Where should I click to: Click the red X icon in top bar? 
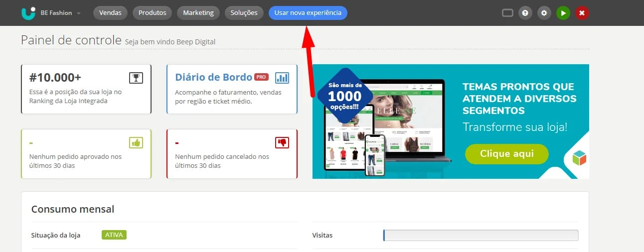tap(582, 13)
